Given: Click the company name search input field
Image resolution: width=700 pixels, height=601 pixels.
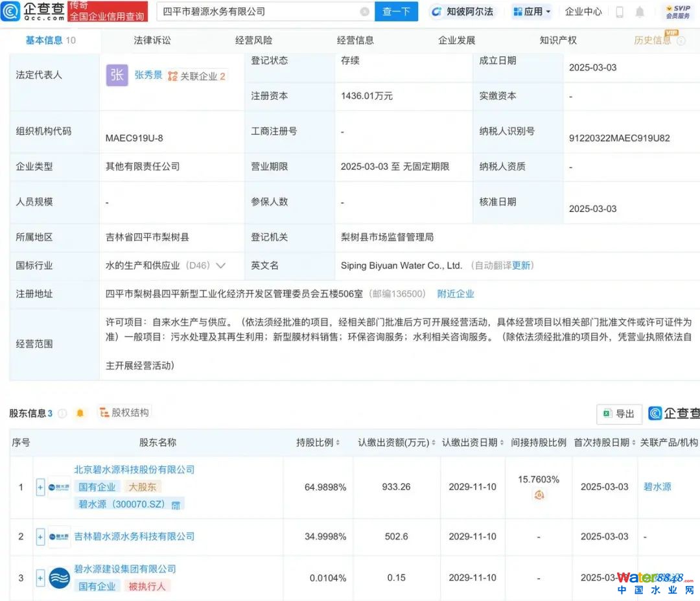Looking at the screenshot, I should click(x=259, y=12).
